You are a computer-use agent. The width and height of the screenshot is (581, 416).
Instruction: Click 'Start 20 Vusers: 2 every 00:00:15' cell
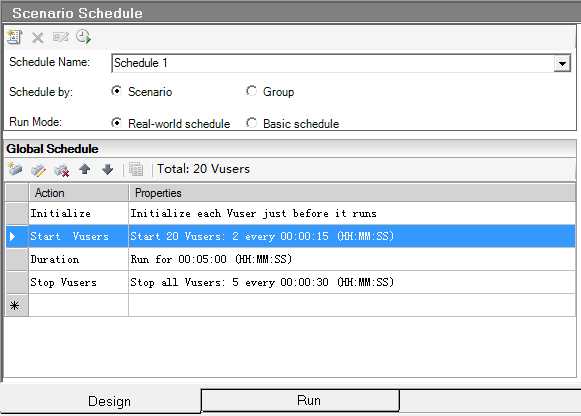coord(352,236)
